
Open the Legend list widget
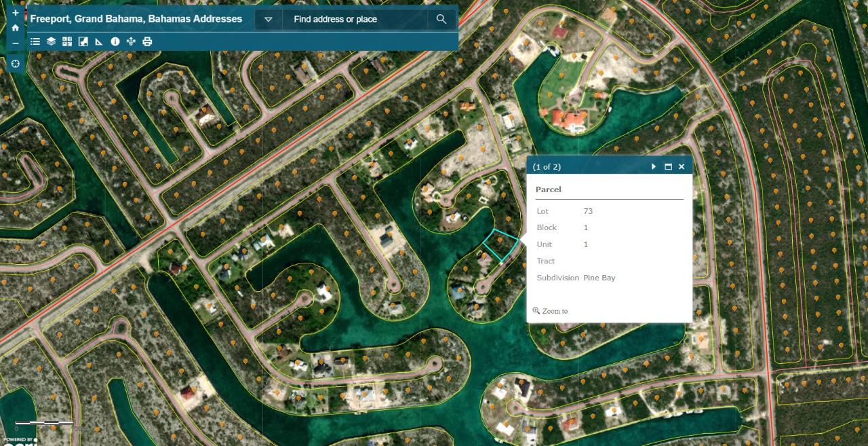35,41
